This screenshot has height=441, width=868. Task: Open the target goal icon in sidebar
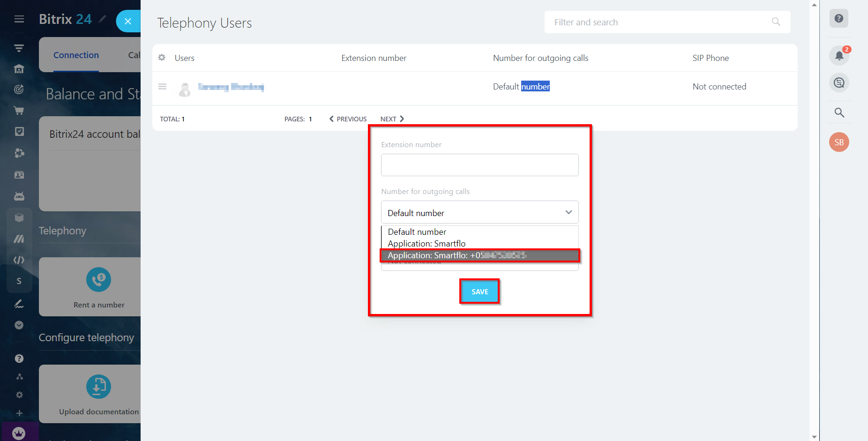(x=19, y=90)
